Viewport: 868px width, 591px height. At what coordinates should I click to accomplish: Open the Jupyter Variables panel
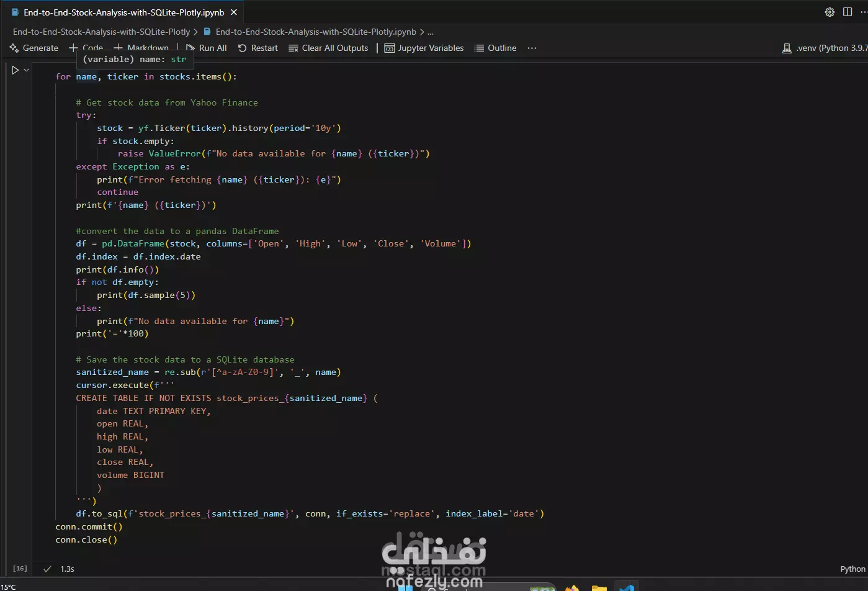pos(424,48)
